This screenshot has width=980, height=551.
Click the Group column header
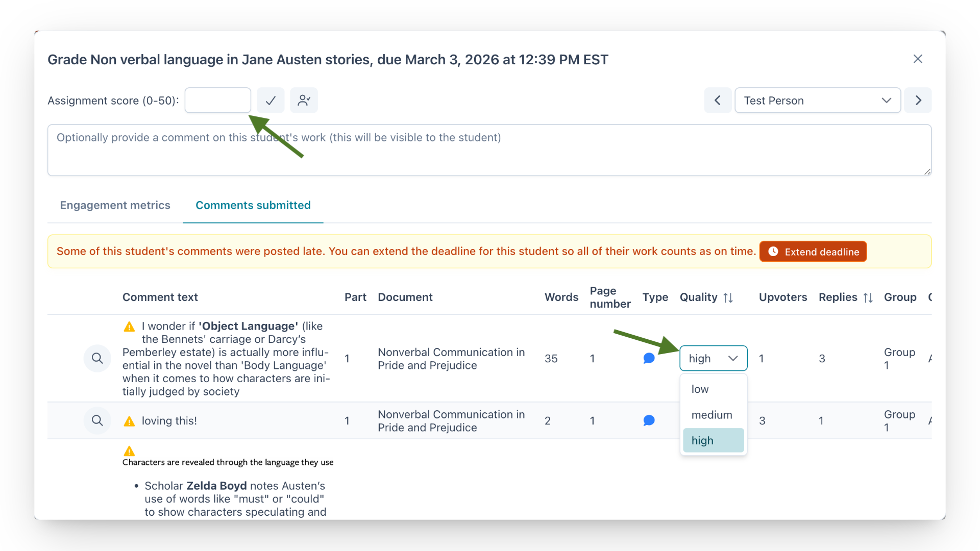pyautogui.click(x=900, y=297)
